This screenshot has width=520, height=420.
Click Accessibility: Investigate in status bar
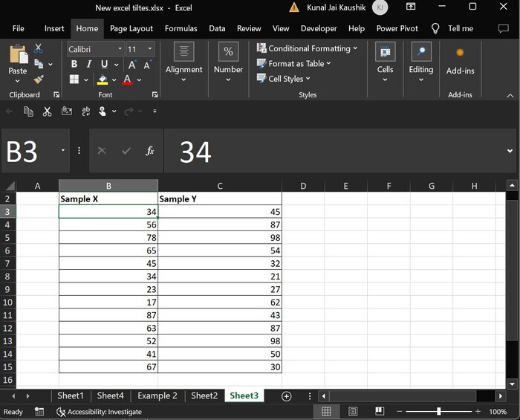(x=99, y=411)
